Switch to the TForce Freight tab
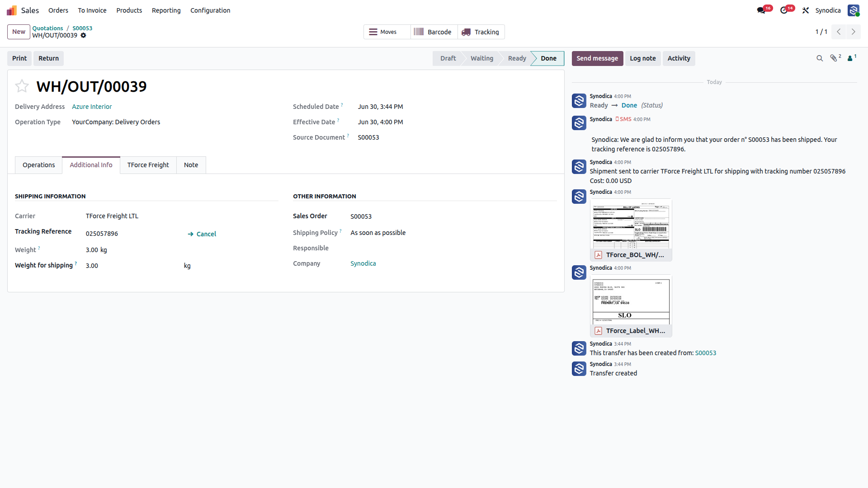Screen dimensions: 868x488 coord(148,165)
